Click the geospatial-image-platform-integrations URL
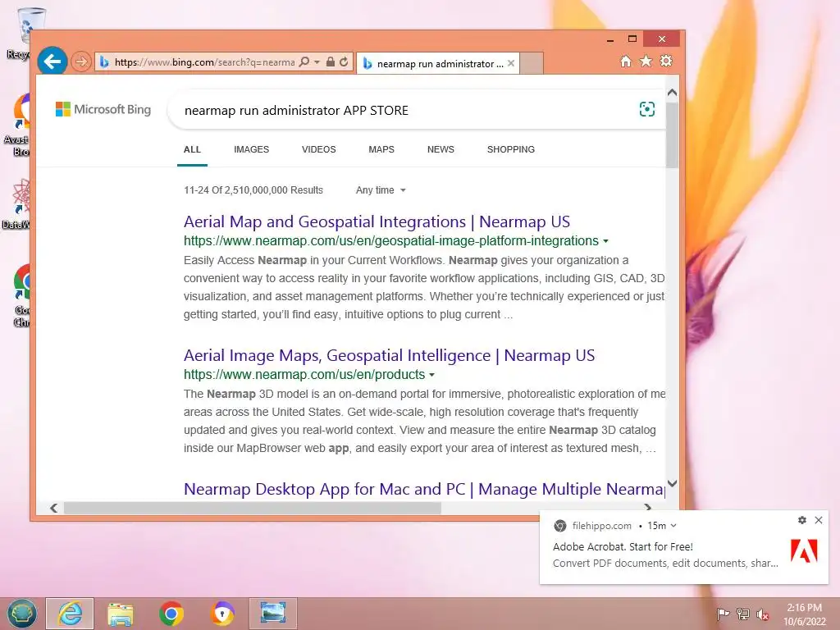Image resolution: width=840 pixels, height=630 pixels. click(391, 241)
